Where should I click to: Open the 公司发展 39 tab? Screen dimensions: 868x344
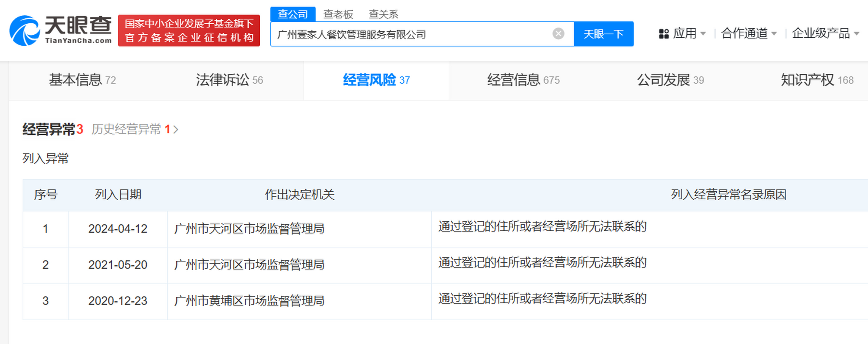pos(670,80)
